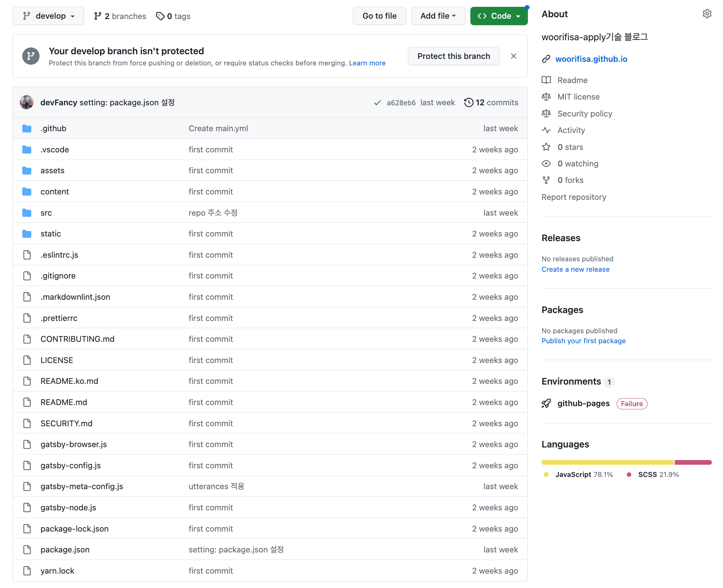
Task: Click the watching eye icon
Action: (546, 164)
